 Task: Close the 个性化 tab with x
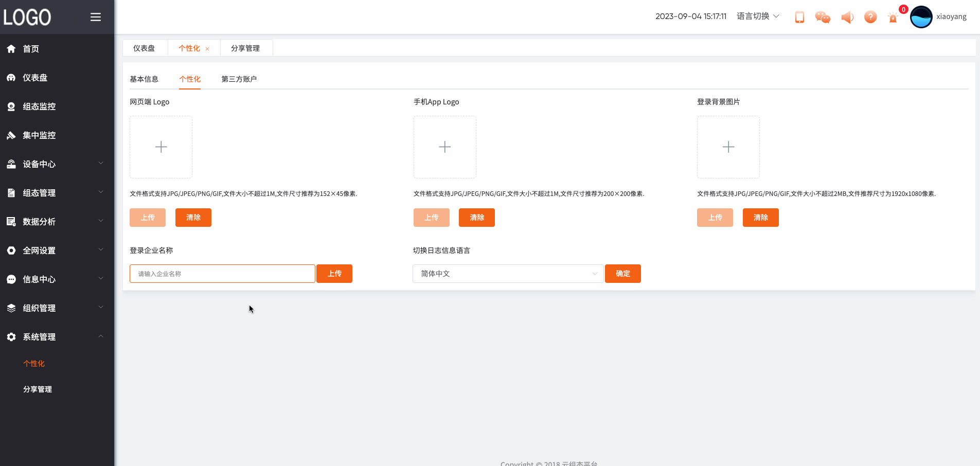(x=207, y=49)
